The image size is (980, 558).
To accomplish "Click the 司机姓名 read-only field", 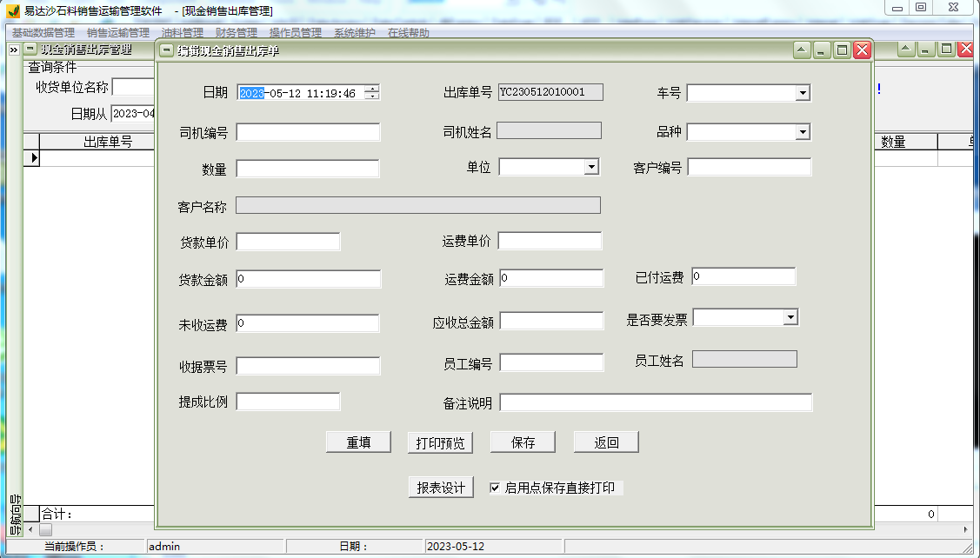I will 549,130.
